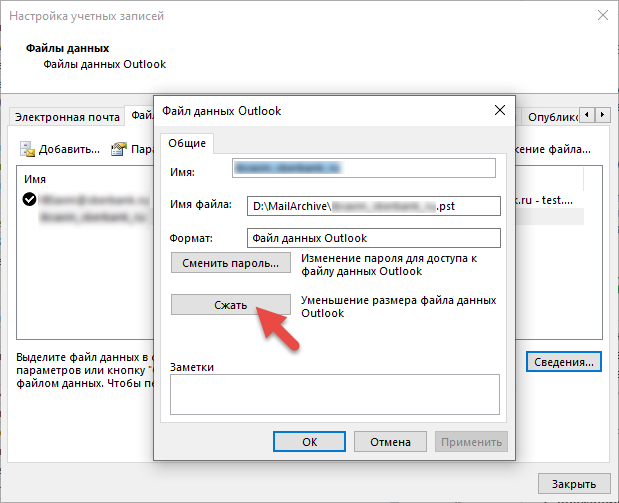The width and height of the screenshot is (619, 503).
Task: Switch to Электронная почта tab
Action: tap(67, 117)
